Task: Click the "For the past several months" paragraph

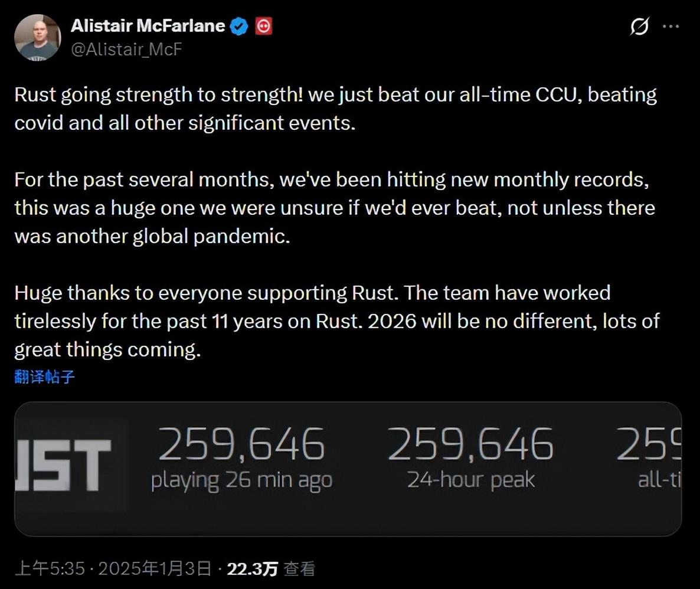Action: (334, 208)
